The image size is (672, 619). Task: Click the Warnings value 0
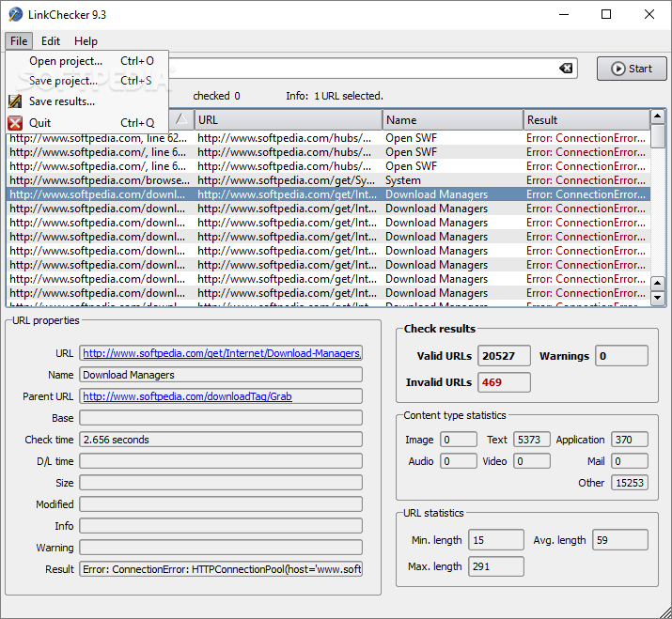[x=621, y=356]
